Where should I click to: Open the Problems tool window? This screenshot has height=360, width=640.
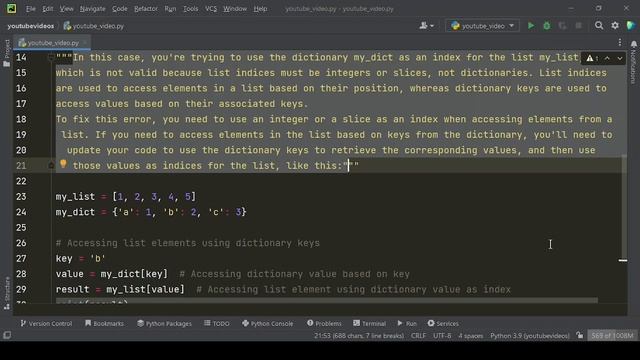(x=324, y=323)
